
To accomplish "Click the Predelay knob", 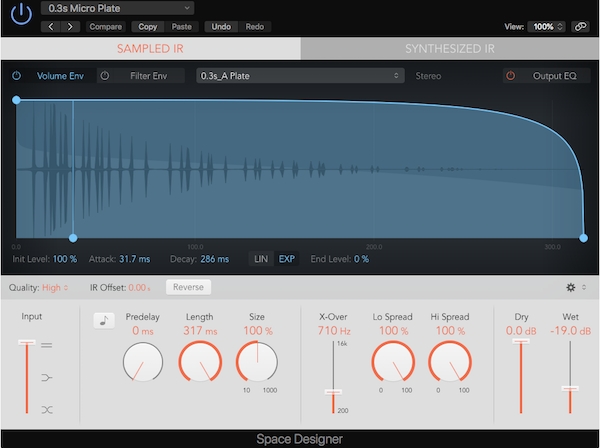I will [x=143, y=362].
